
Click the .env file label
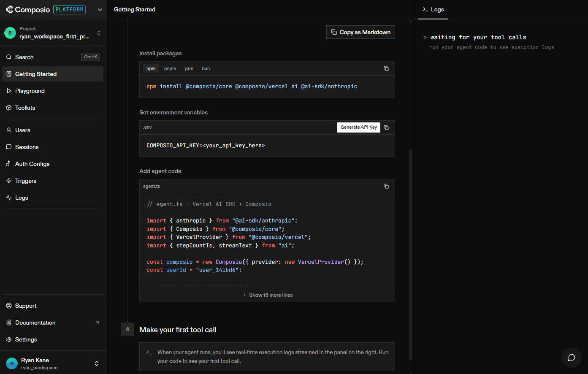tap(147, 127)
